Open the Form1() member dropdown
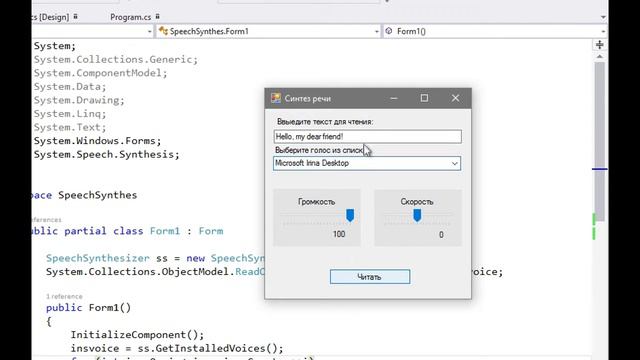 click(x=495, y=31)
